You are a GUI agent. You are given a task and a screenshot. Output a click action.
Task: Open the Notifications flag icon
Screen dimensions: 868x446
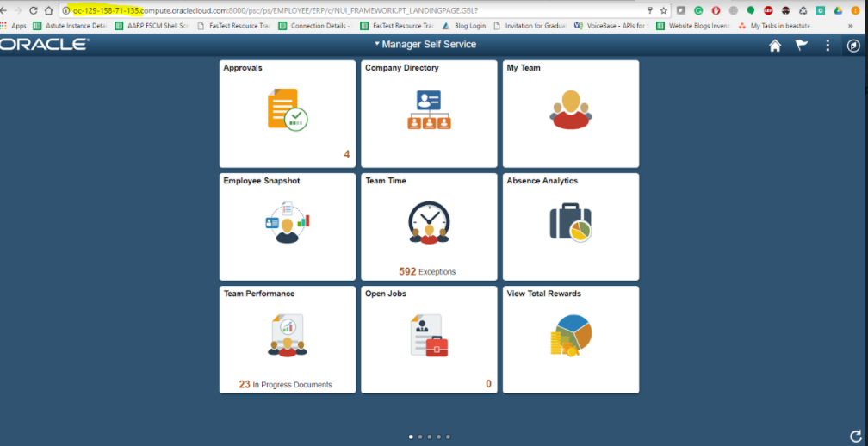(802, 46)
